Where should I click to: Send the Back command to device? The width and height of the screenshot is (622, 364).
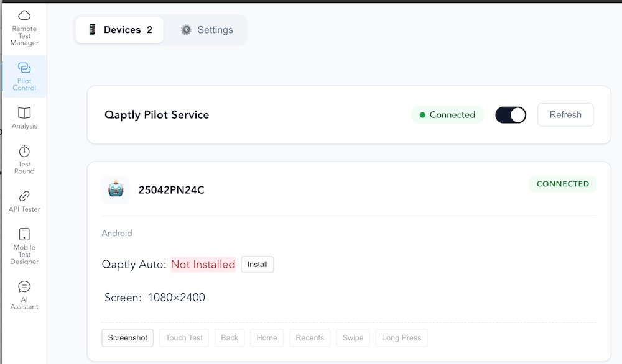230,338
